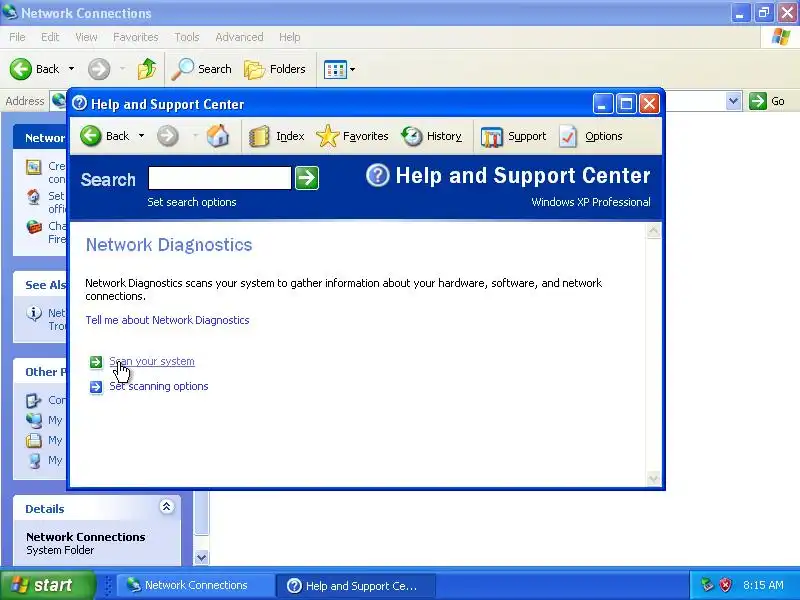800x600 pixels.
Task: Click Change Windows Firewall settings icon
Action: (34, 227)
